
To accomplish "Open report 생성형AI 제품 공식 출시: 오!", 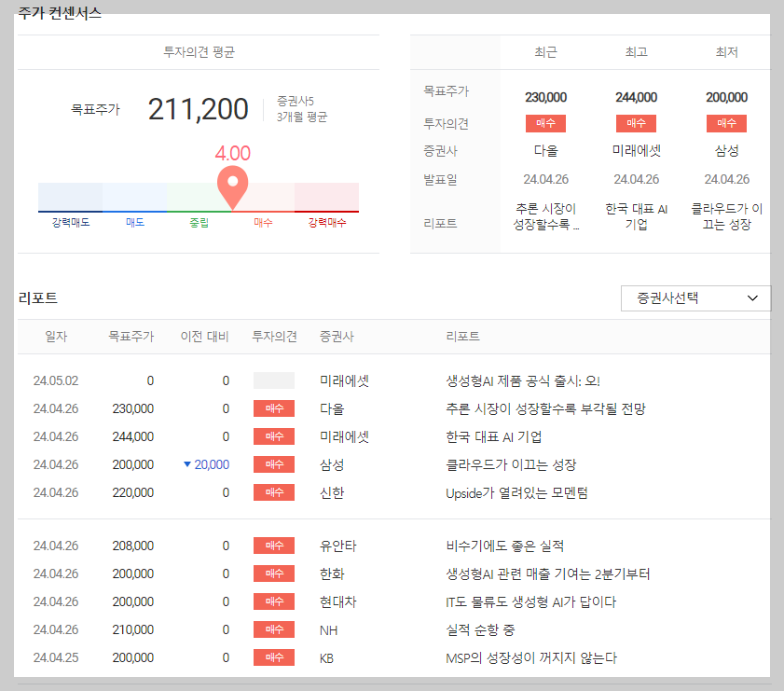I will [522, 381].
